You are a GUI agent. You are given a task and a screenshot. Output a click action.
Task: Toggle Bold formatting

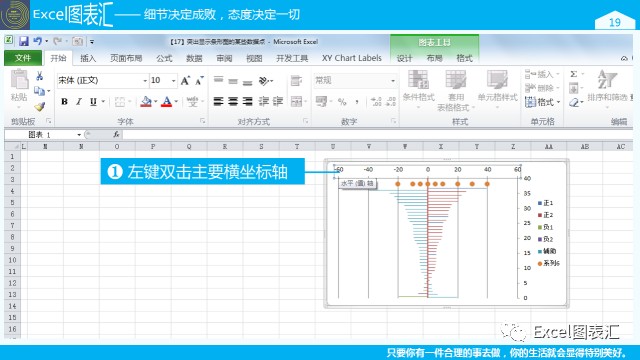(64, 101)
